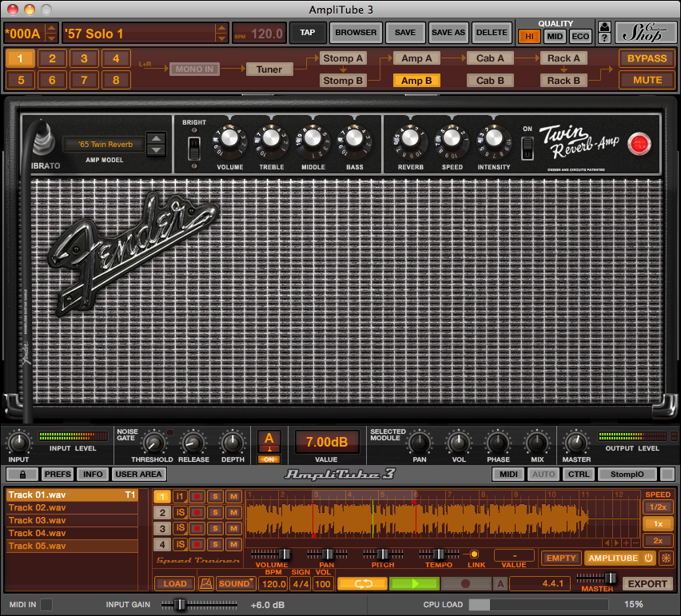681x616 pixels.
Task: Open the Custom Shop logo
Action: click(643, 33)
